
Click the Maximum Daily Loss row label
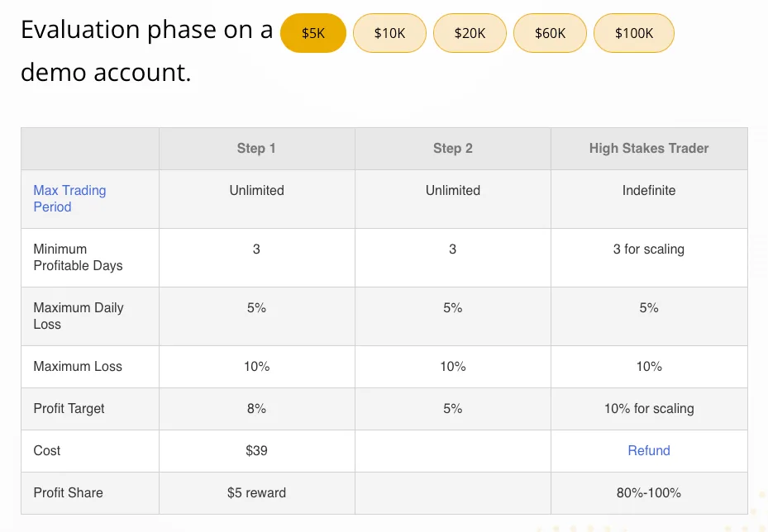click(x=78, y=316)
